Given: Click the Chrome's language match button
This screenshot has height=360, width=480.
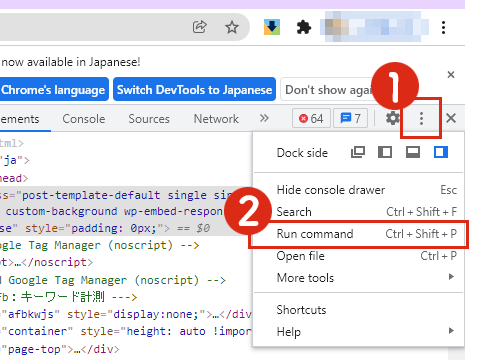Looking at the screenshot, I should [53, 89].
